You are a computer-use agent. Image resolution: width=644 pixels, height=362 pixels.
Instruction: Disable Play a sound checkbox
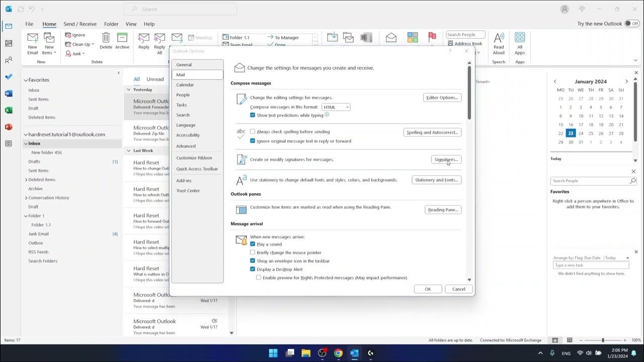point(253,244)
